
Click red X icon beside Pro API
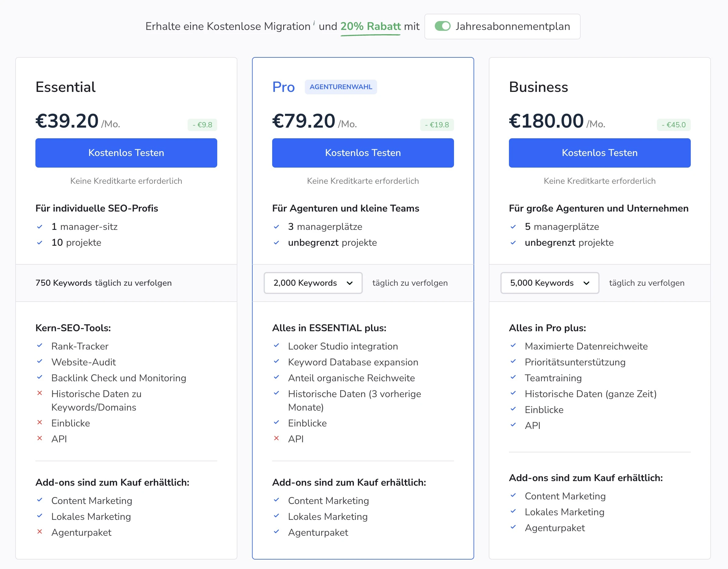[276, 438]
